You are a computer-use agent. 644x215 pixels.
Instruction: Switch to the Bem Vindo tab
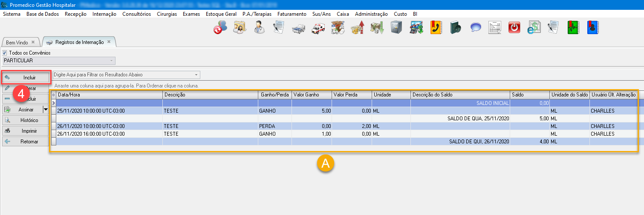coord(17,42)
